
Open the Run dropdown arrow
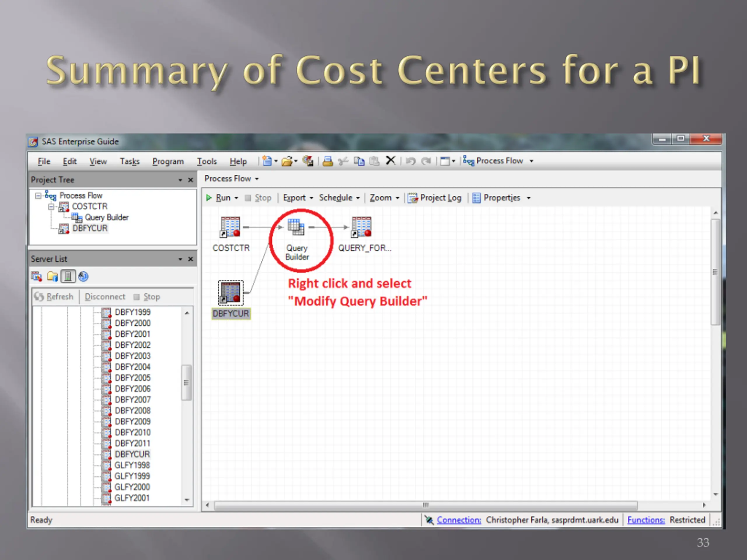click(x=236, y=198)
